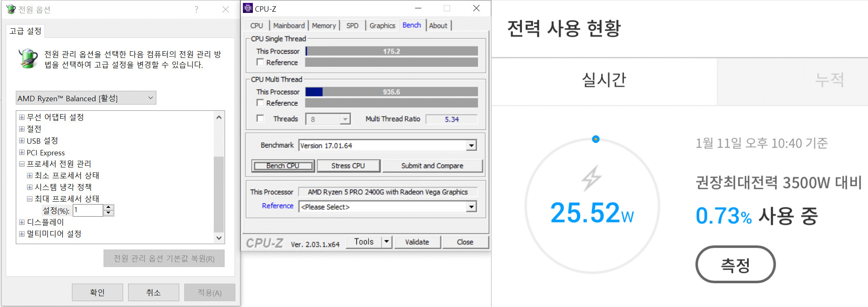Decrease 설정(%) value with down spinner
This screenshot has width=868, height=307.
point(109,213)
